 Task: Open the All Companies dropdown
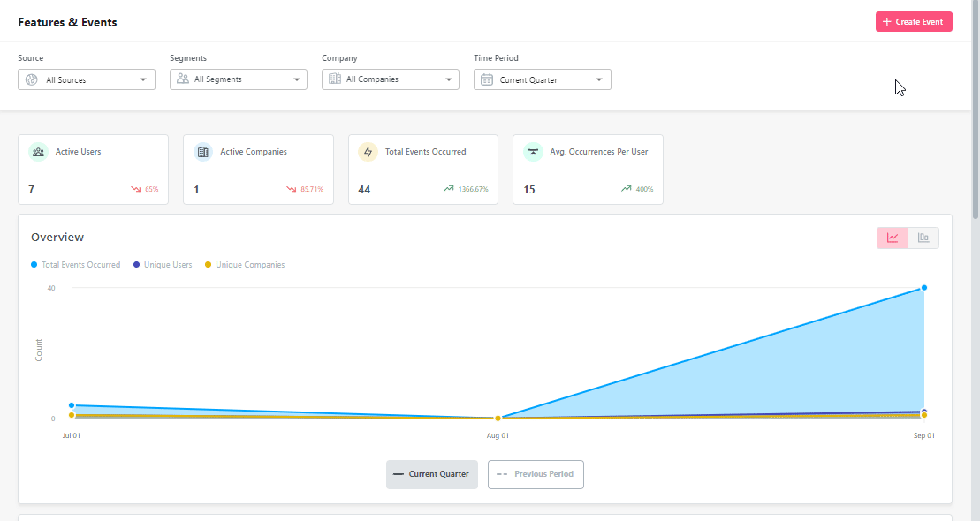point(390,79)
